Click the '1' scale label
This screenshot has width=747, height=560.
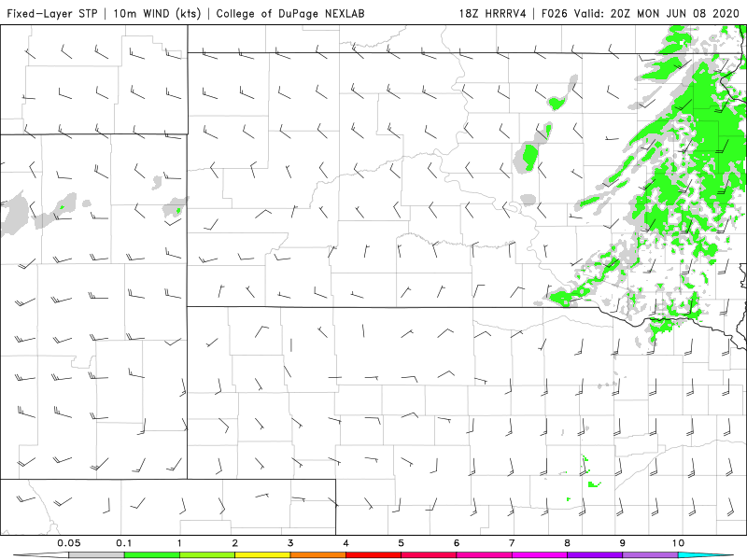(x=179, y=543)
